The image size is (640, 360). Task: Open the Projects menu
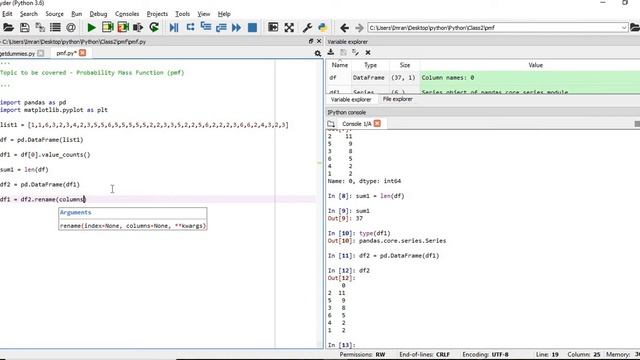(x=157, y=14)
